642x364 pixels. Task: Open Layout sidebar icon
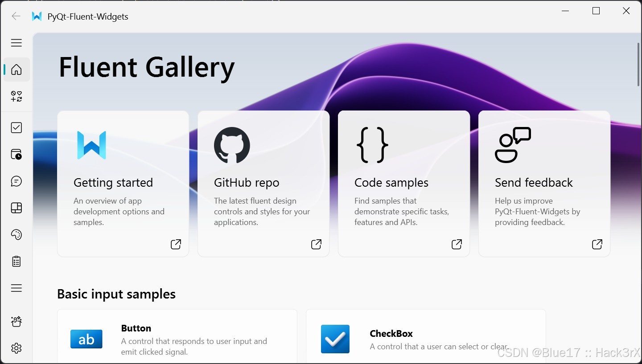coord(16,208)
